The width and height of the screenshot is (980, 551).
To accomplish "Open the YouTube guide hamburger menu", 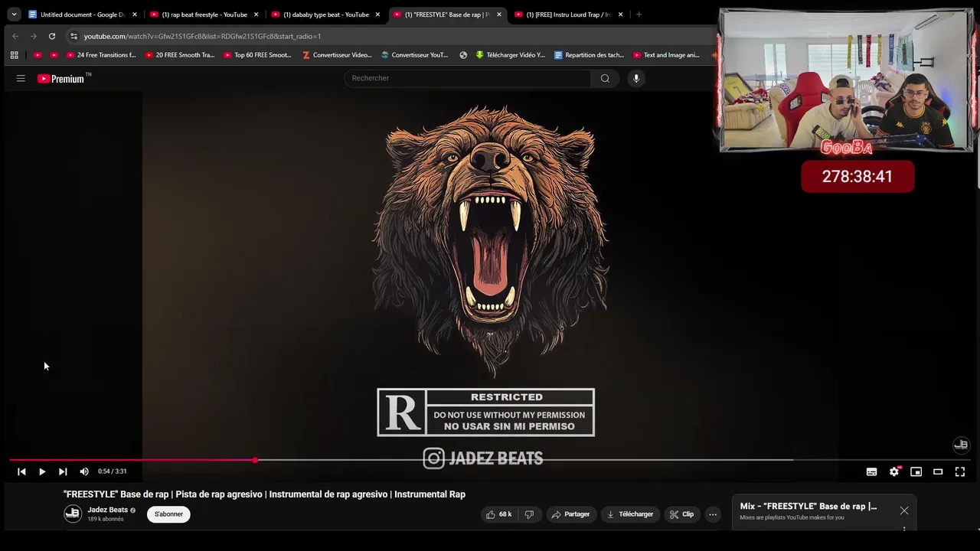I will point(21,78).
